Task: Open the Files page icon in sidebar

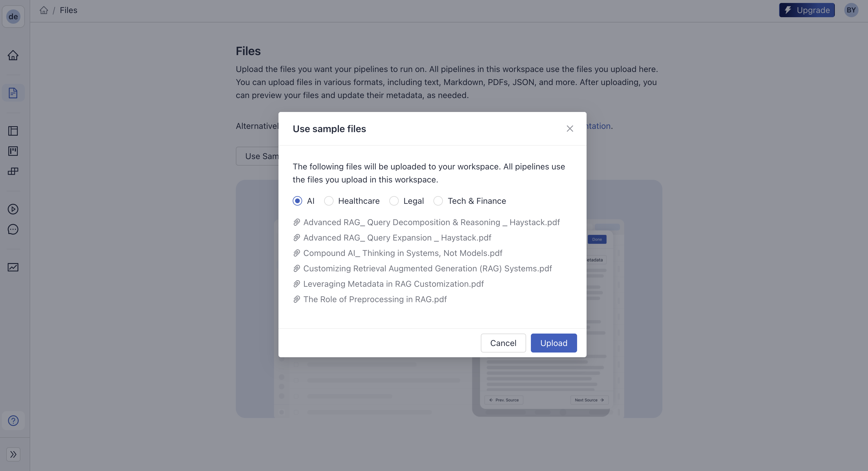Action: pos(13,93)
